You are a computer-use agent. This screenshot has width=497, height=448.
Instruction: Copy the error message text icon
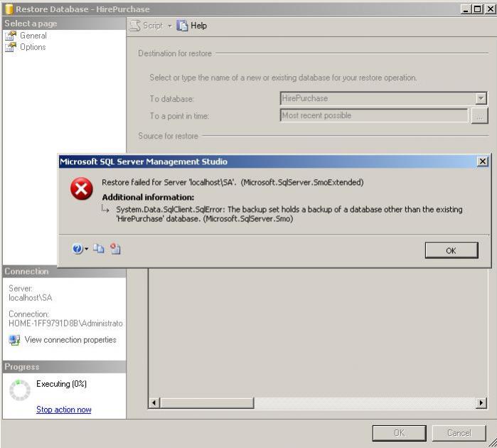pos(99,249)
